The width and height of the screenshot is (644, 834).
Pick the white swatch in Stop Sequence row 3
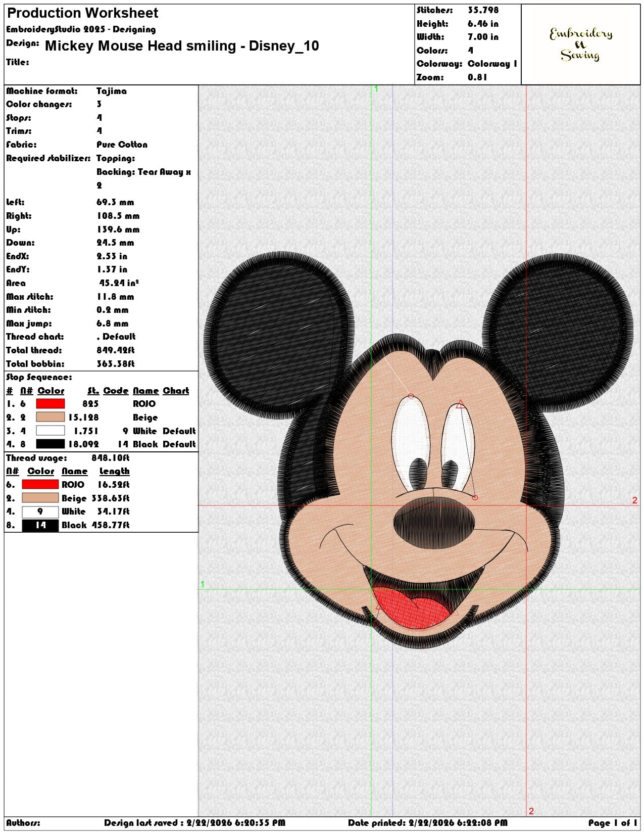tap(51, 431)
